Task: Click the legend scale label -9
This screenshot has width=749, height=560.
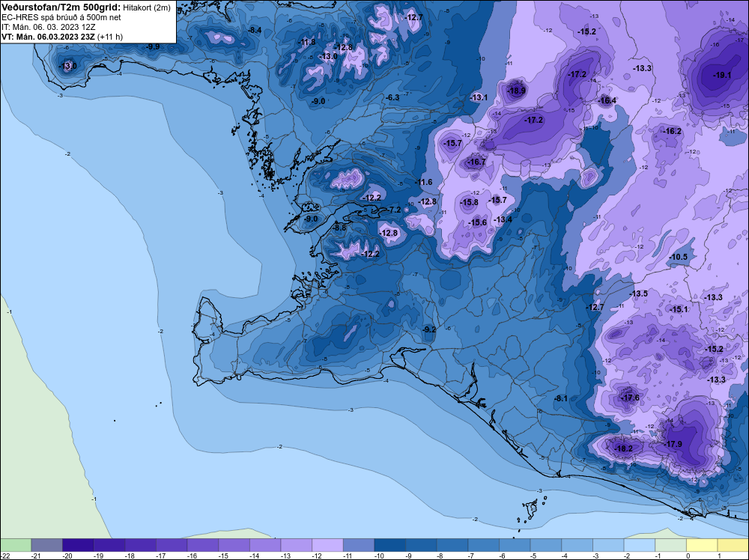Action: coord(410,556)
